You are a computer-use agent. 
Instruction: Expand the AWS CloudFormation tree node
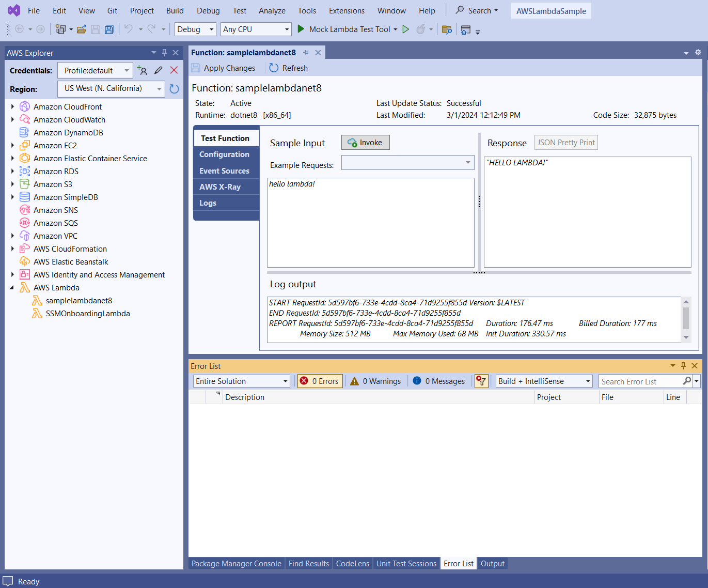click(x=12, y=249)
